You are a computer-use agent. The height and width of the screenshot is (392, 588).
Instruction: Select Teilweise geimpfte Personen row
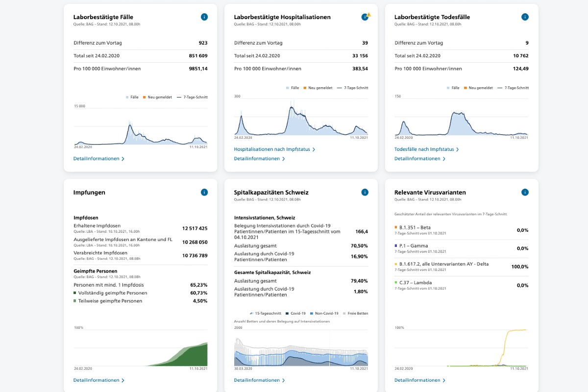pyautogui.click(x=141, y=301)
